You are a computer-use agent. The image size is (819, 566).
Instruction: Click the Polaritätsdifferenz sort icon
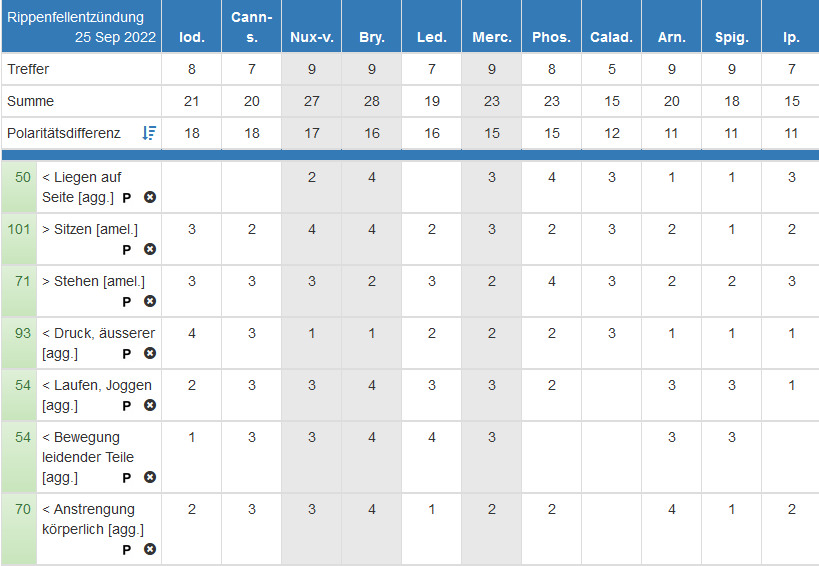[x=149, y=133]
